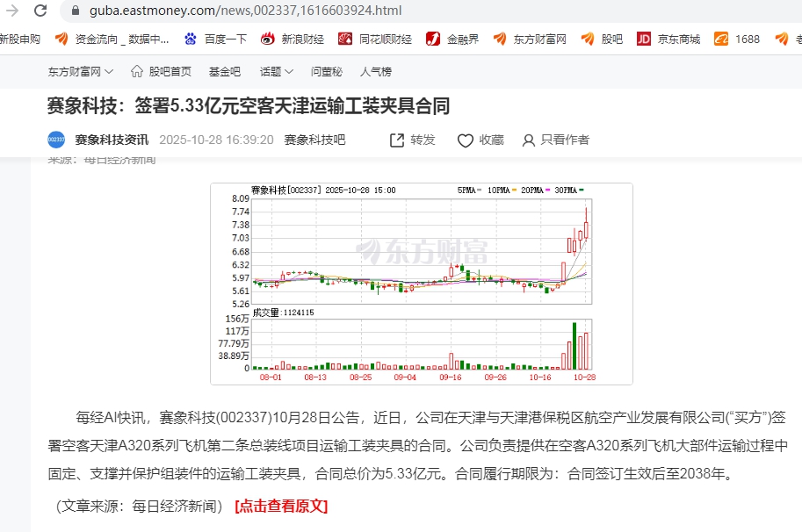Click the 东方财富网 bookmark favicon
This screenshot has height=532, width=802.
(x=500, y=39)
